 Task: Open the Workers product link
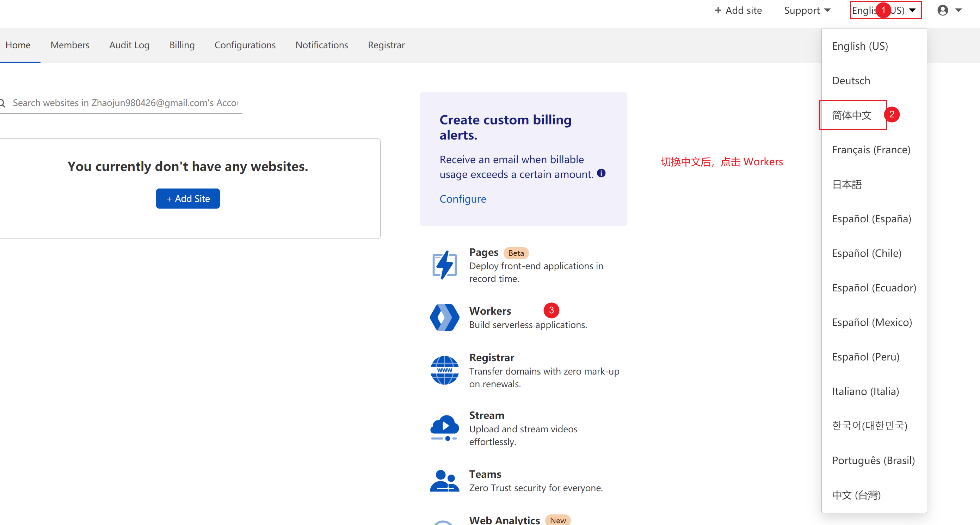(x=490, y=311)
